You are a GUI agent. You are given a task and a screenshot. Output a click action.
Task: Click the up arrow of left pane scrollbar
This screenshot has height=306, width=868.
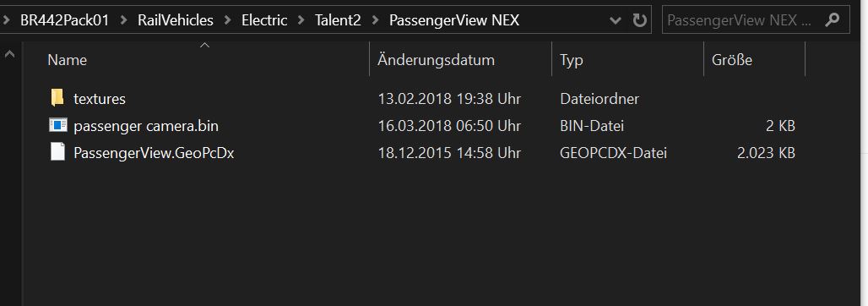pyautogui.click(x=9, y=54)
